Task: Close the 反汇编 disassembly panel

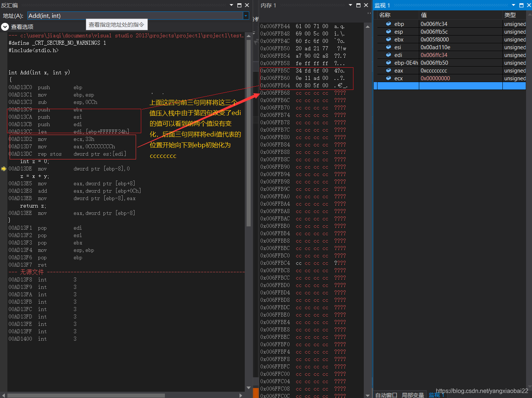Action: click(x=247, y=5)
